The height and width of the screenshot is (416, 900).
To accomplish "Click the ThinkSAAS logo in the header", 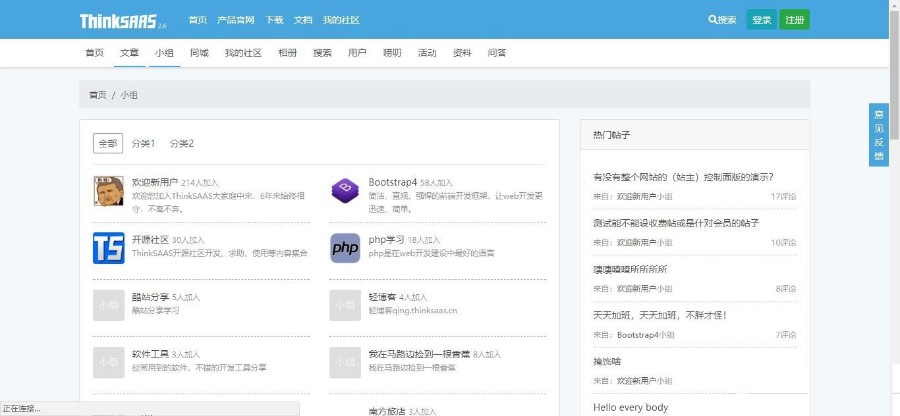I will coord(123,21).
